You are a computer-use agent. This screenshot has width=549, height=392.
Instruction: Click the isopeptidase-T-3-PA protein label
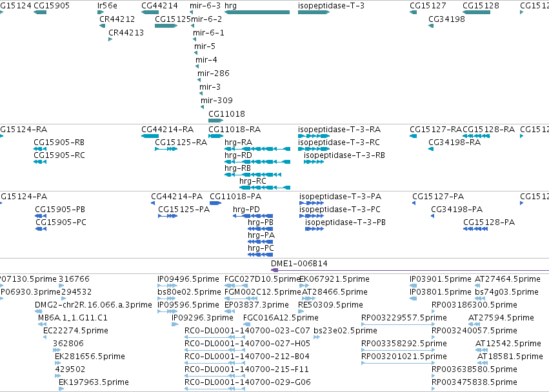pyautogui.click(x=341, y=197)
